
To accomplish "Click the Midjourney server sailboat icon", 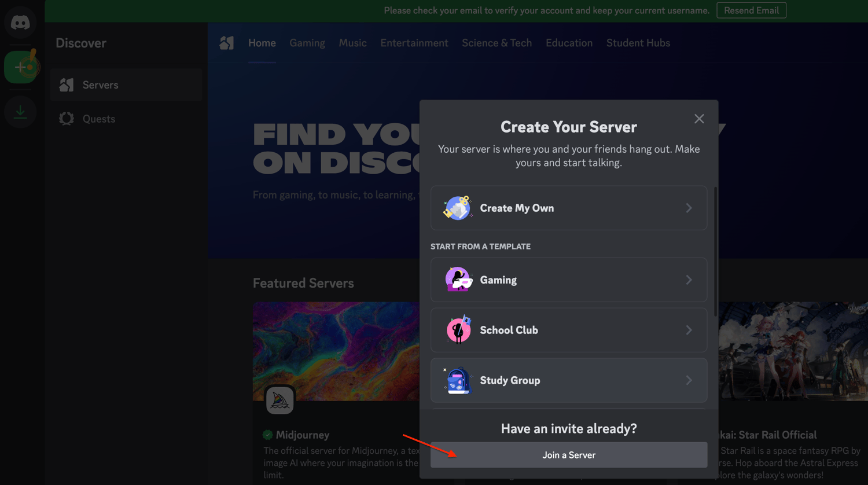I will point(280,399).
